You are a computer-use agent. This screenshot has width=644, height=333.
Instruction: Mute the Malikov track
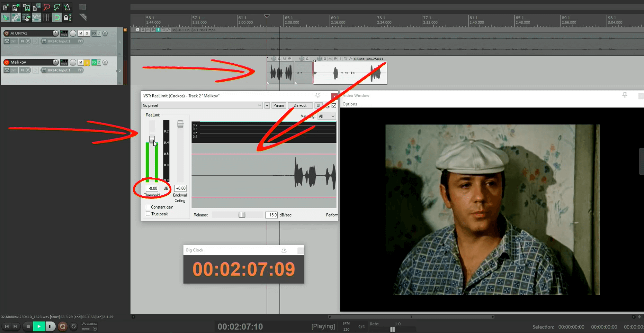(81, 62)
